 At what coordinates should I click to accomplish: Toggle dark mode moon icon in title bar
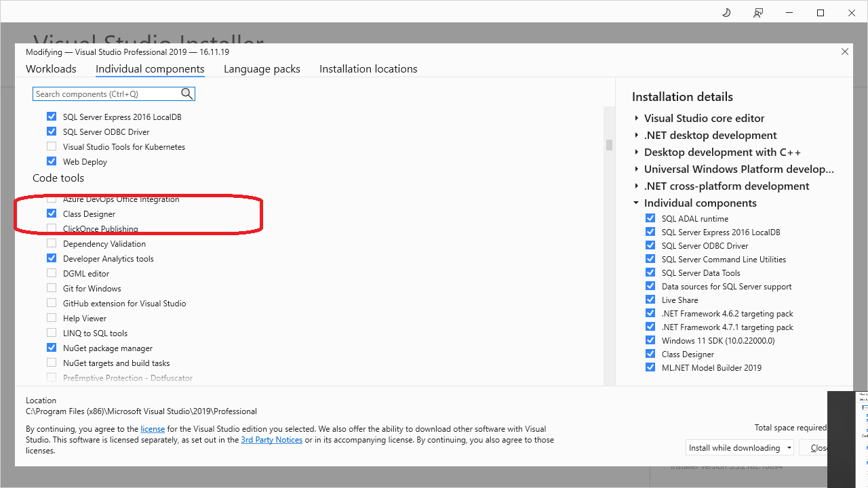click(726, 13)
